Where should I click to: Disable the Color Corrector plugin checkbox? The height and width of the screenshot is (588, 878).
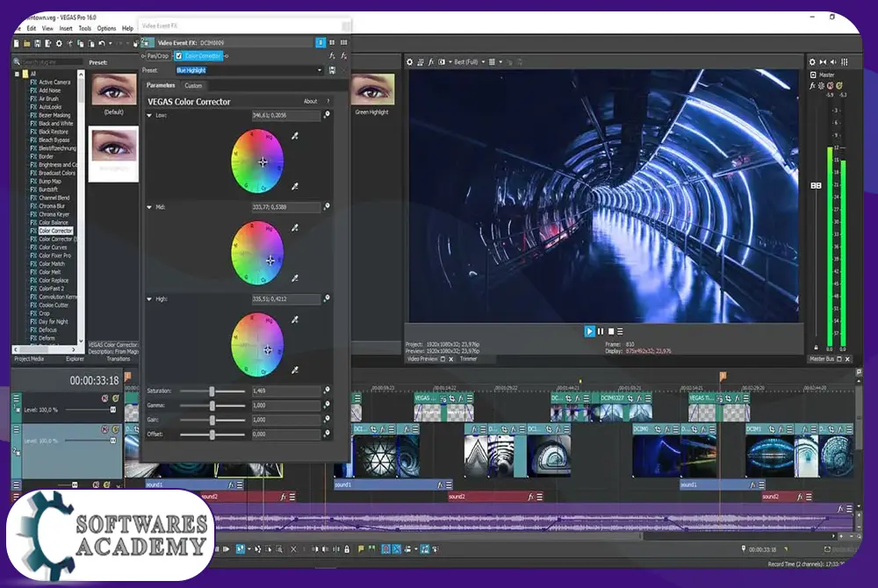178,56
